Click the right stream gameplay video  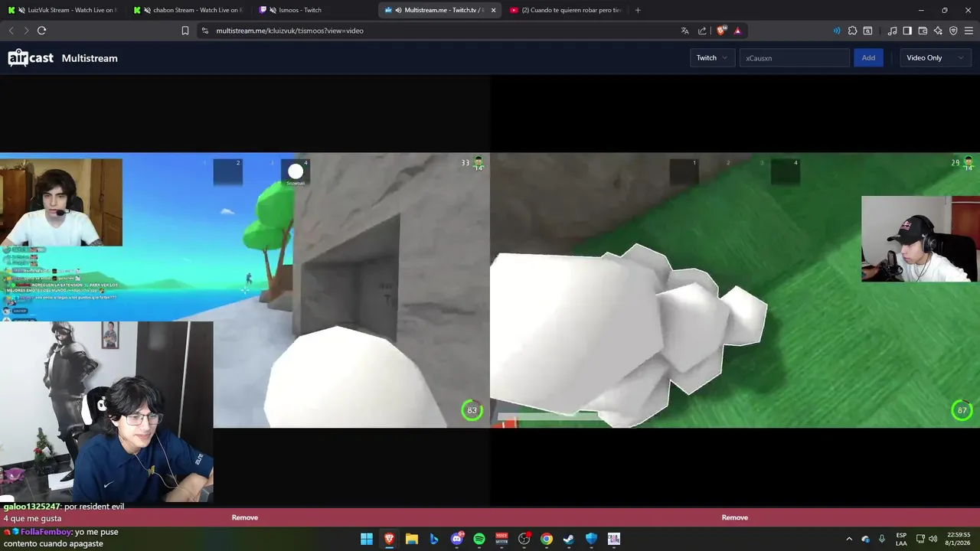point(735,291)
